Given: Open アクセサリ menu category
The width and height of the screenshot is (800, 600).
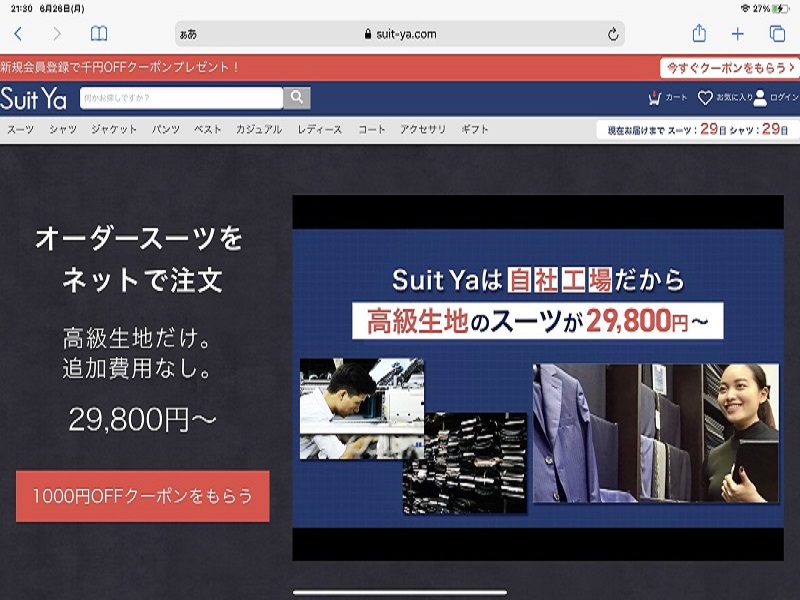Looking at the screenshot, I should (423, 130).
